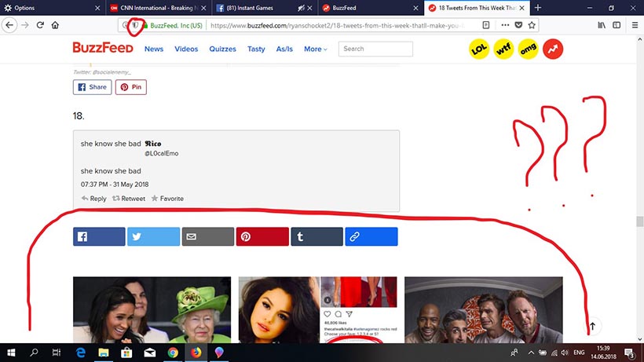Click the email share envelope icon
Image resolution: width=644 pixels, height=362 pixels.
pyautogui.click(x=208, y=236)
